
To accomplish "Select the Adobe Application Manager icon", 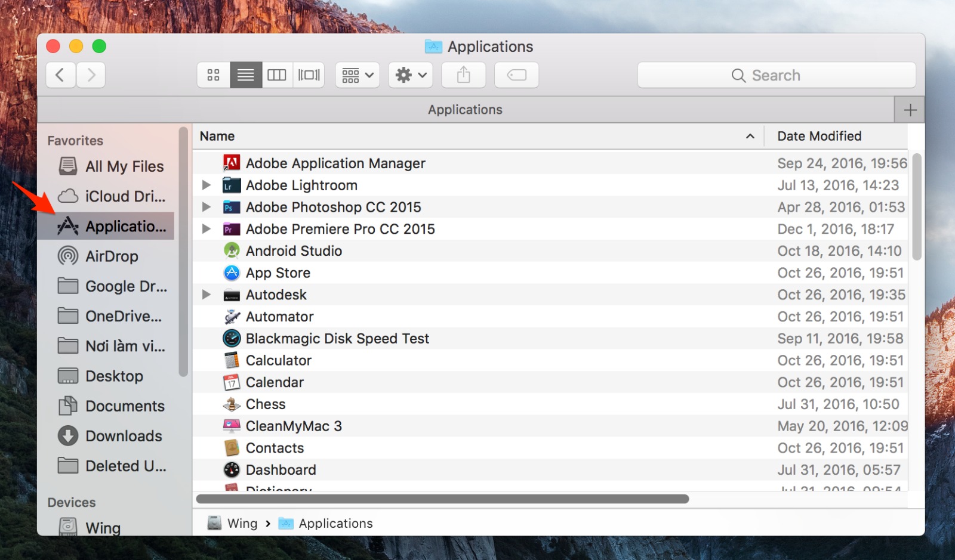I will tap(232, 163).
